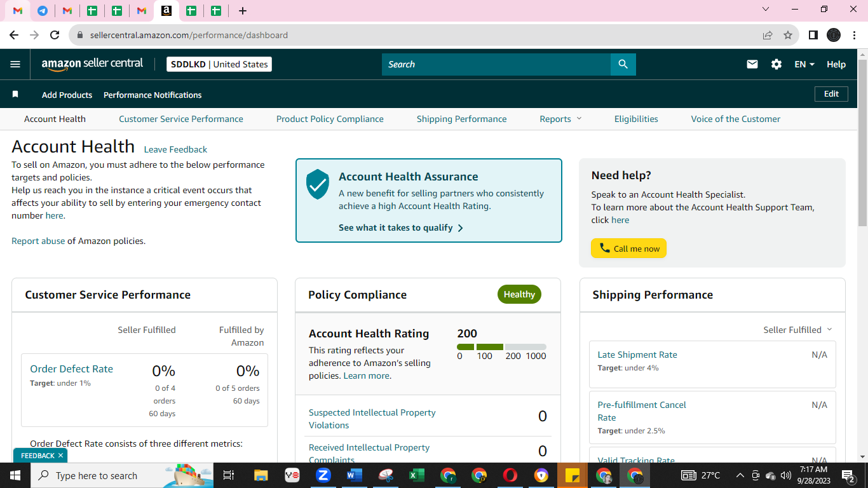Switch to Customer Service Performance tab
The image size is (868, 488).
pos(181,119)
